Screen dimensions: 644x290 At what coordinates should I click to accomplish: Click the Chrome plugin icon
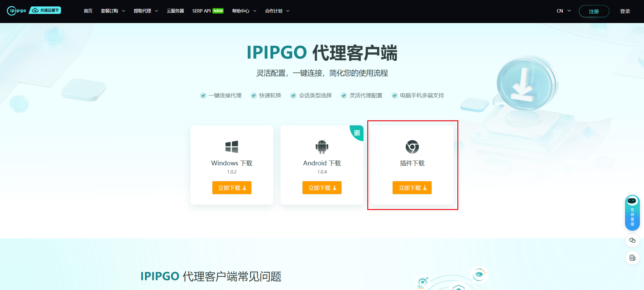click(x=412, y=147)
